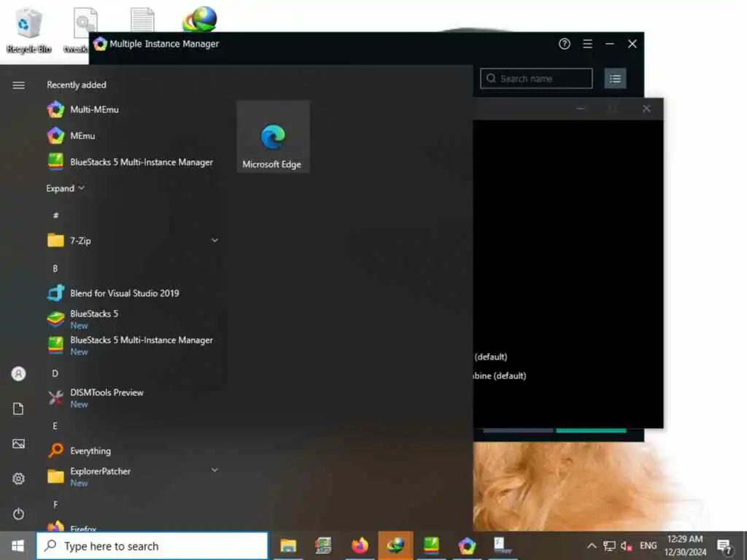Open Firefox from taskbar

click(x=360, y=545)
